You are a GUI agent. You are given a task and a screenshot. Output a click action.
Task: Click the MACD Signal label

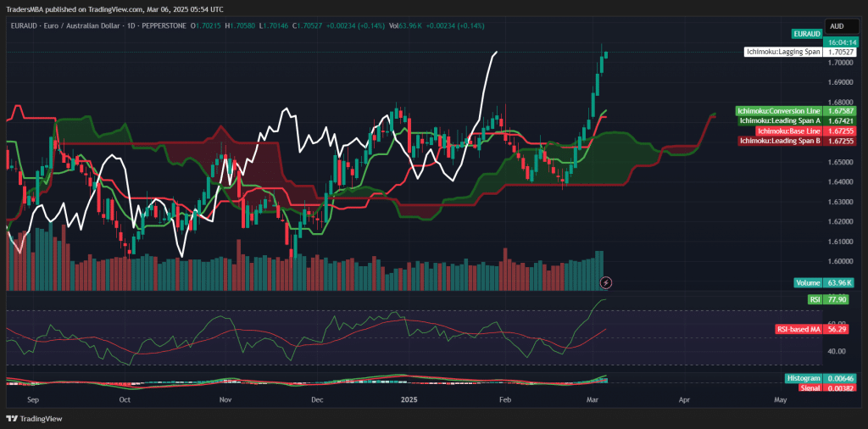click(809, 387)
